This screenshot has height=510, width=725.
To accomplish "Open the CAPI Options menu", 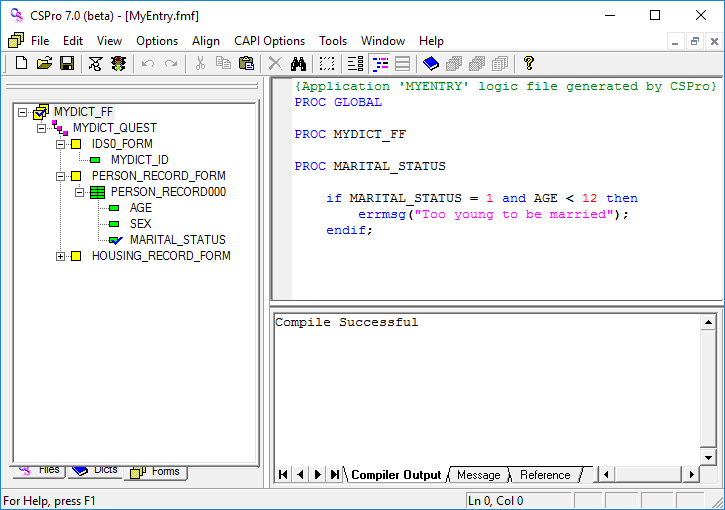I will [x=269, y=41].
